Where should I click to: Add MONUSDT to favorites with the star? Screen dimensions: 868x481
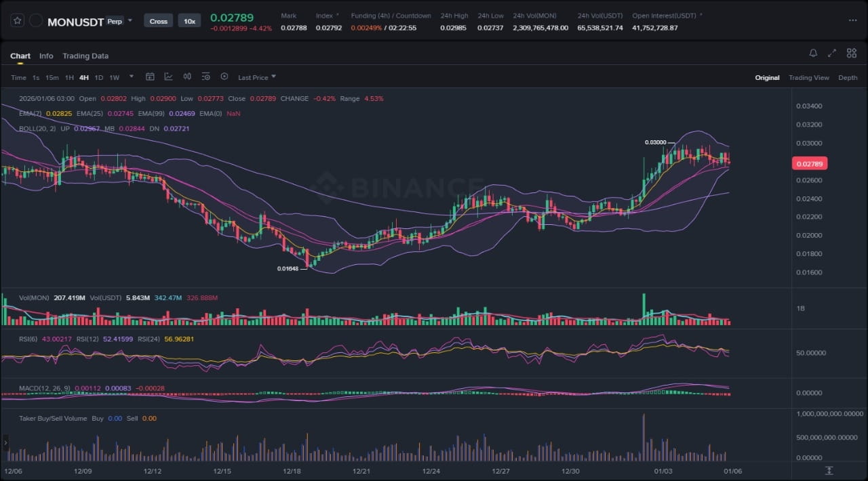pos(18,21)
